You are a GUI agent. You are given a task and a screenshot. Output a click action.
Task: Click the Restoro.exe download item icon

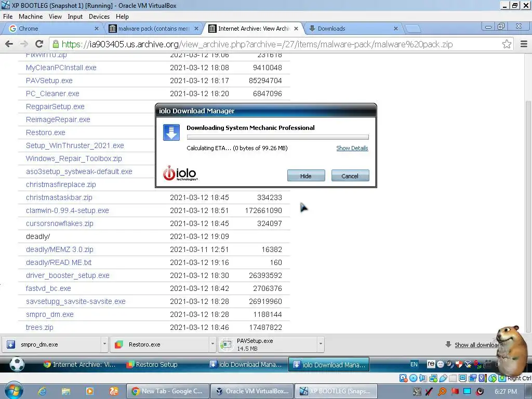click(119, 344)
